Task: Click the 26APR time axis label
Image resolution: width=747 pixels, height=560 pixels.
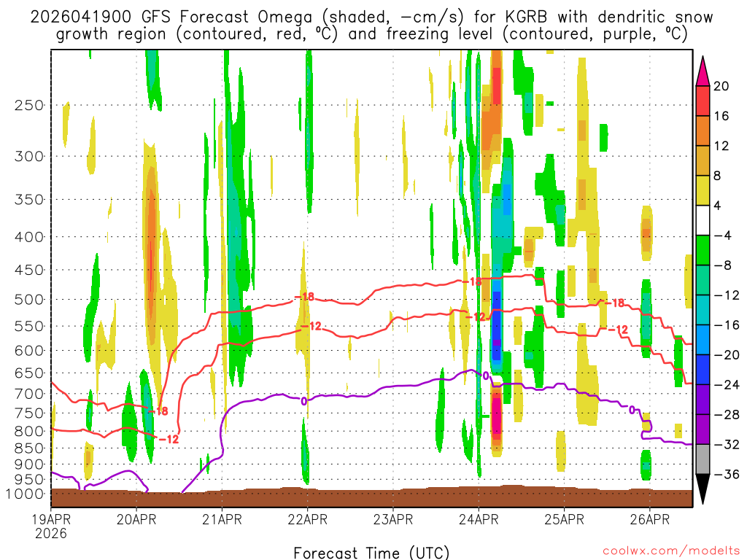Action: point(650,519)
